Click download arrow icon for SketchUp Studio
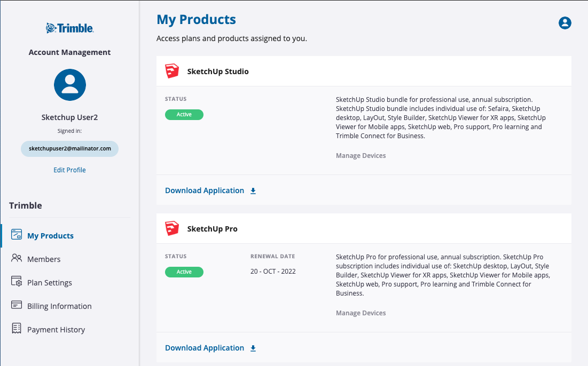 (253, 191)
